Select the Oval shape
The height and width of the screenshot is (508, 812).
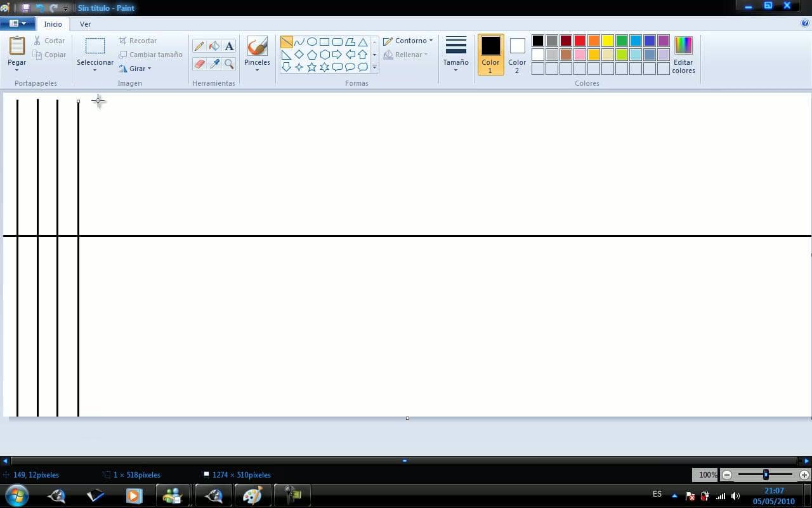[x=311, y=42]
